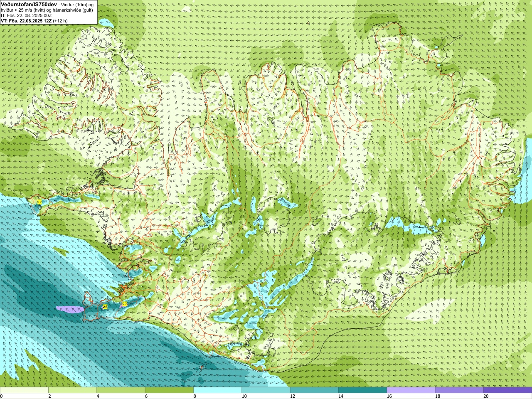Image resolution: width=532 pixels, height=399 pixels.
Task: Click the legend scale label '6'
Action: (146, 396)
